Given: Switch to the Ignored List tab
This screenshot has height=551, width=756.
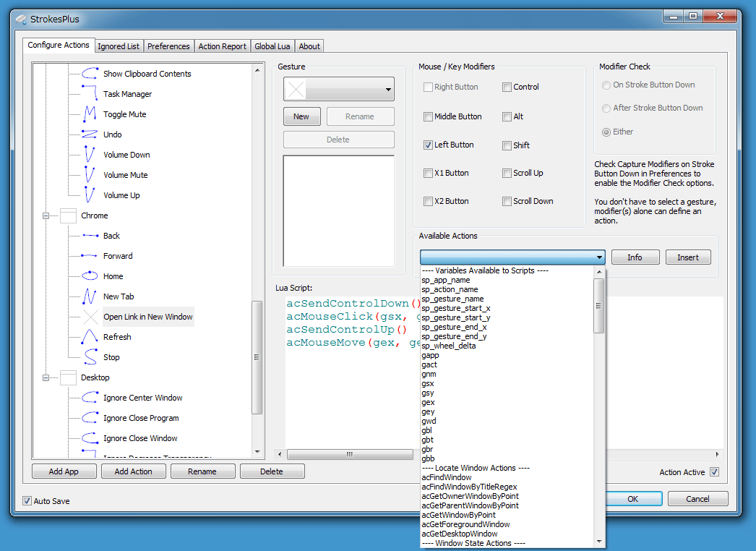Looking at the screenshot, I should point(118,46).
